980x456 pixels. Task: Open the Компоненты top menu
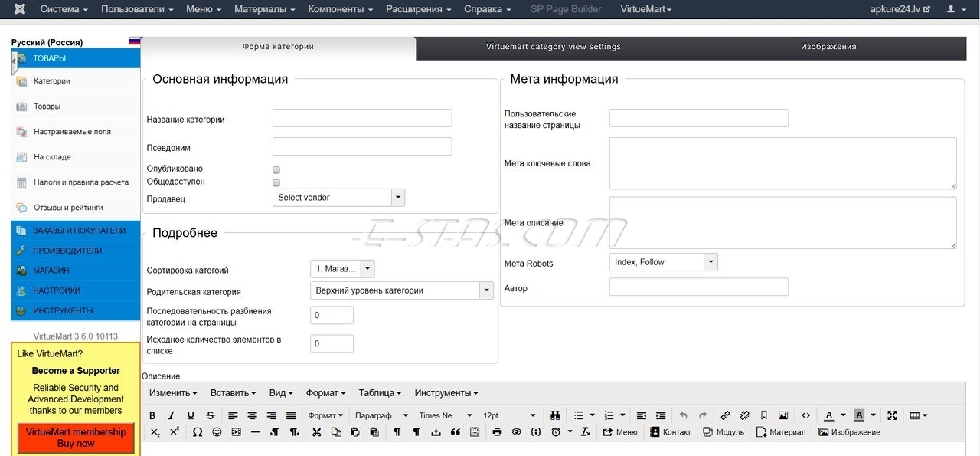[341, 9]
